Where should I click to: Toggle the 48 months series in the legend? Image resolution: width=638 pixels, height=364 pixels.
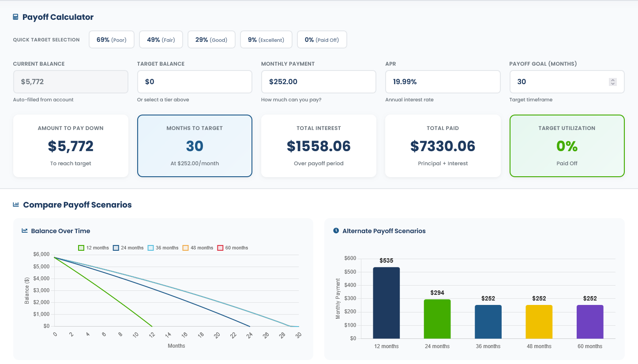pos(197,248)
